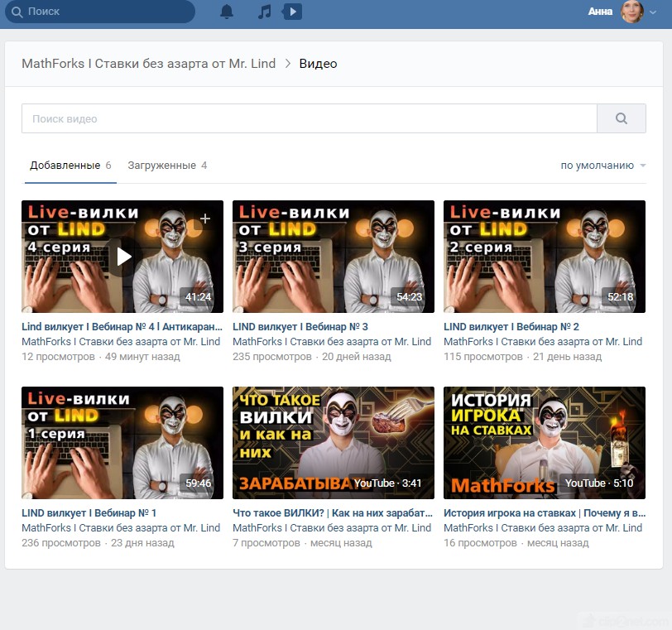The width and height of the screenshot is (672, 630).
Task: Click the Анна username text in header
Action: [600, 12]
